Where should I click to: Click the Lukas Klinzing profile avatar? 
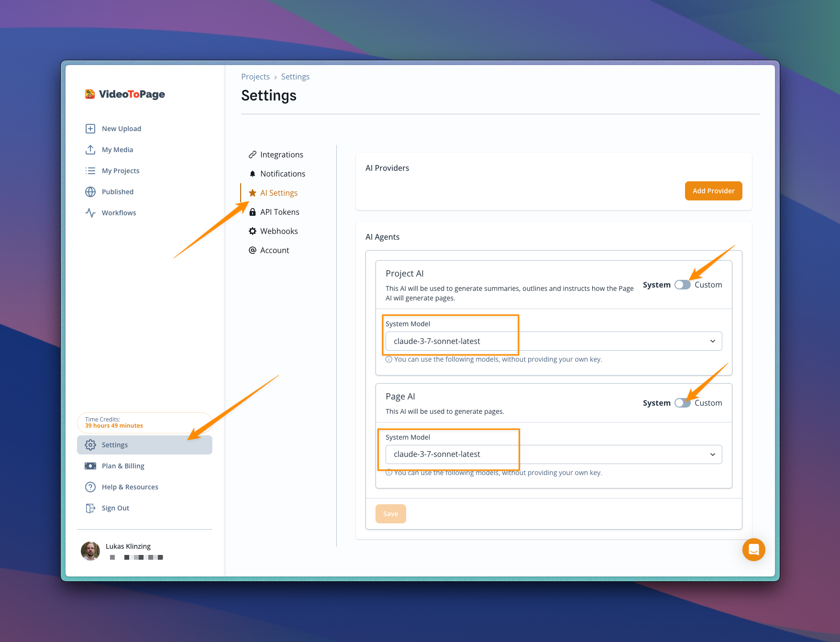90,551
